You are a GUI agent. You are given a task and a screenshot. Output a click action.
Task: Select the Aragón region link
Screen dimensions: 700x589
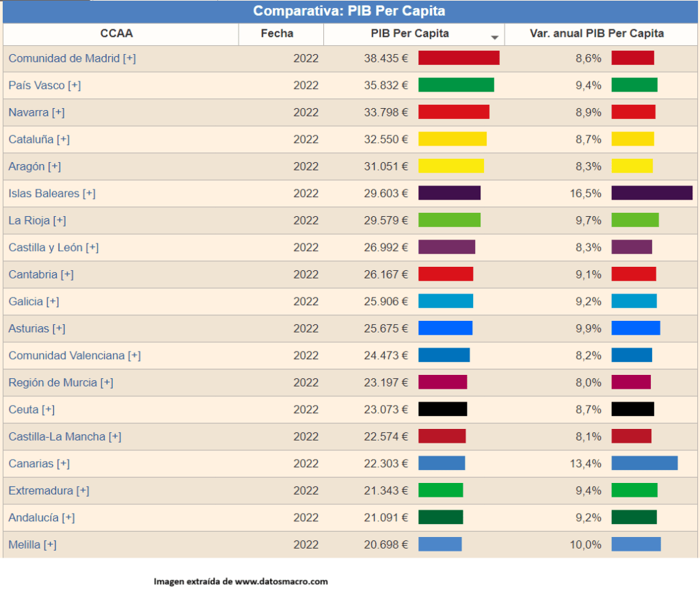(34, 166)
